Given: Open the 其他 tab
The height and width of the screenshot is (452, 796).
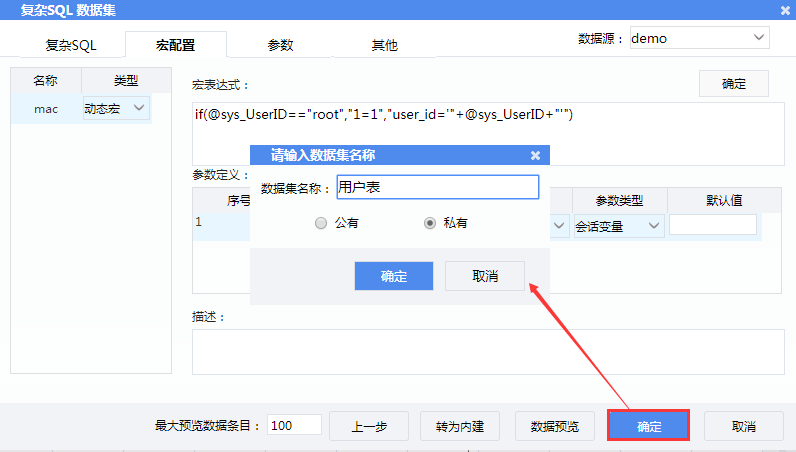Looking at the screenshot, I should coord(384,45).
